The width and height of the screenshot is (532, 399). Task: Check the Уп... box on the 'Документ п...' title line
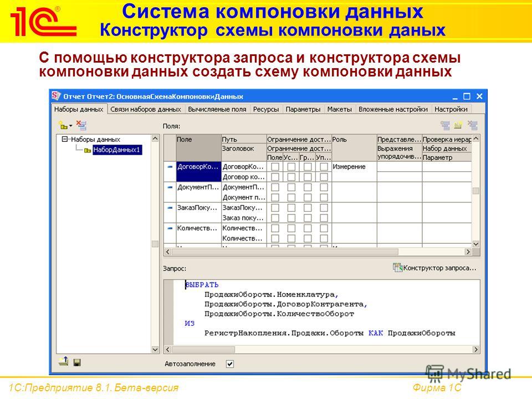pos(324,197)
